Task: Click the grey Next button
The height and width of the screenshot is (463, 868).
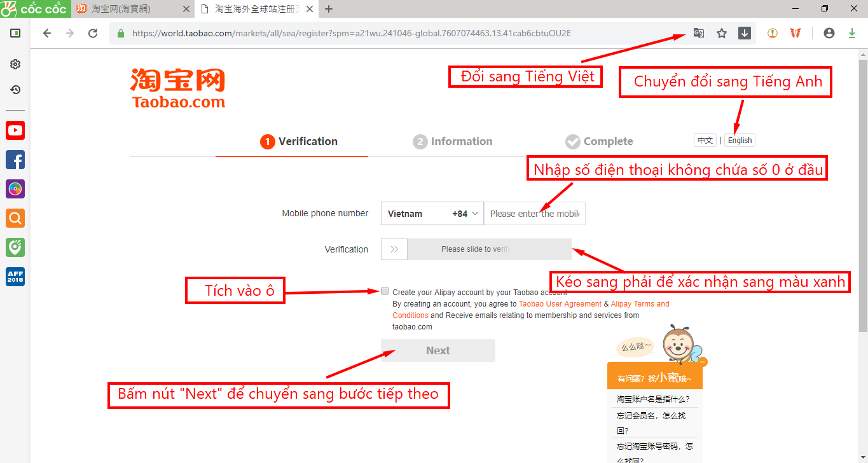Action: [438, 350]
